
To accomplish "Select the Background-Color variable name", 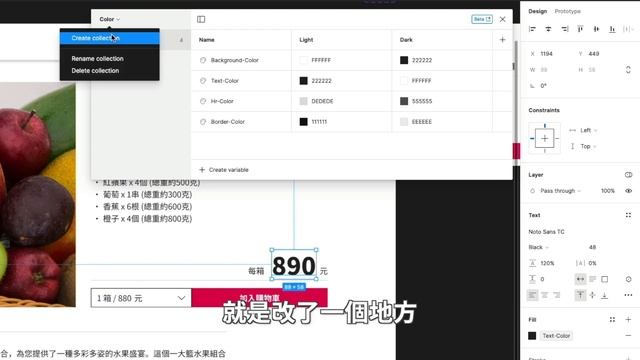I will point(235,60).
